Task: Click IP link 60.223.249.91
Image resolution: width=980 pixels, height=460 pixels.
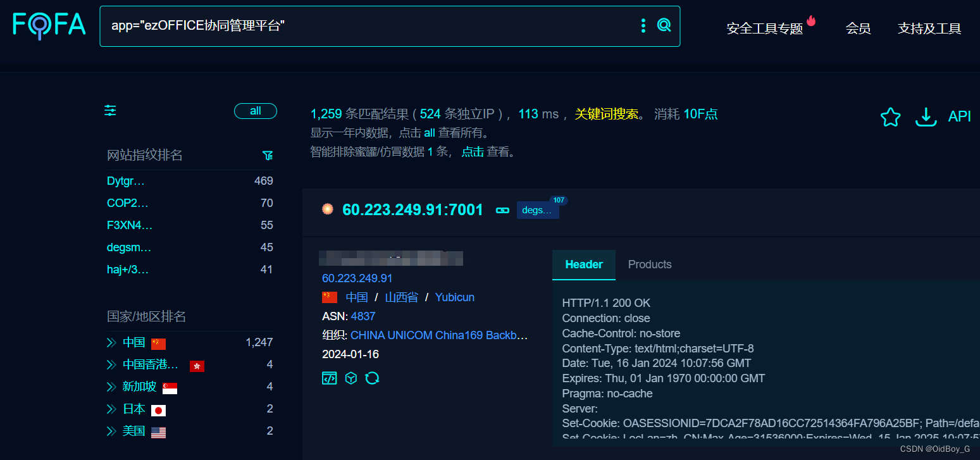Action: (x=357, y=278)
